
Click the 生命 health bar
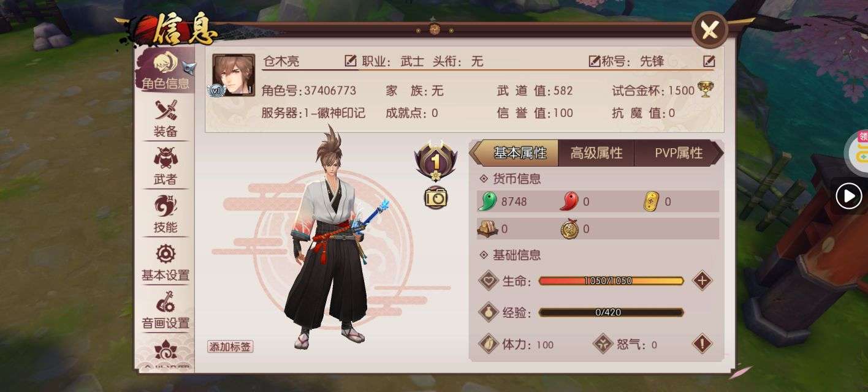[611, 281]
